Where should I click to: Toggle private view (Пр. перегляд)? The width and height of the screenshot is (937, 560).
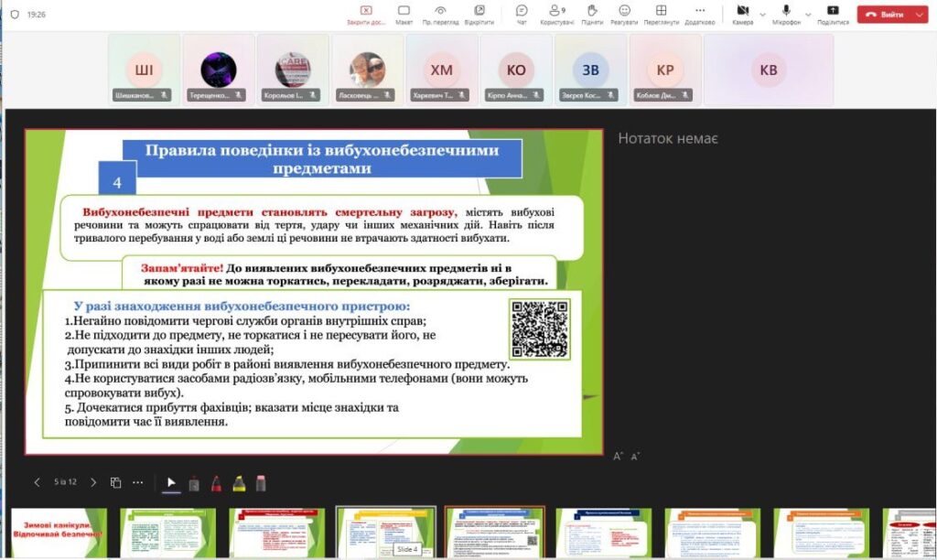point(440,14)
